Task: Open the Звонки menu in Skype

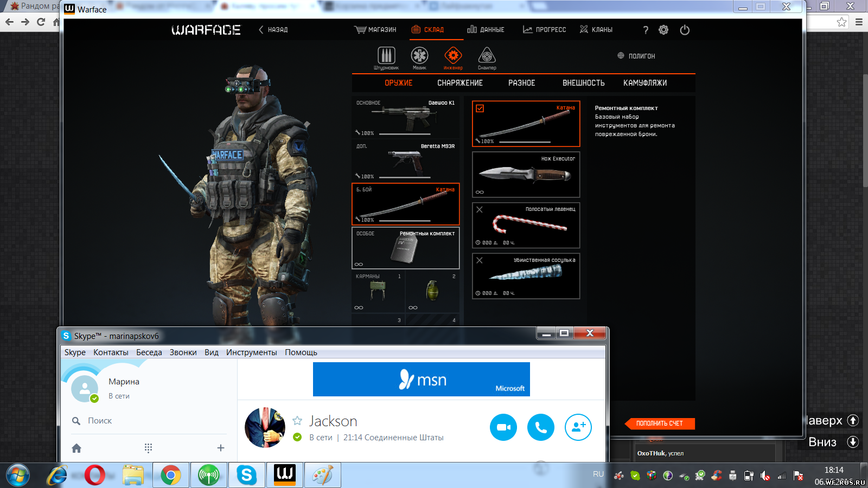Action: 183,352
